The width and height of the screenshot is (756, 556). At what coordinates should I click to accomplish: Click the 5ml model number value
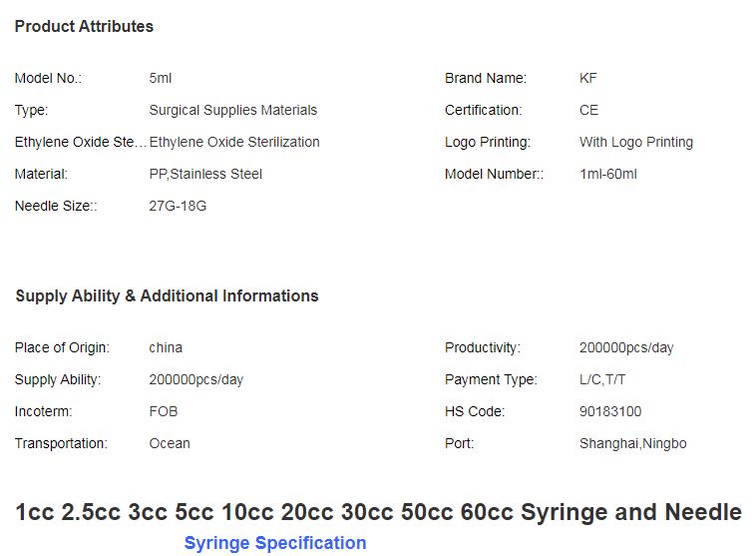point(160,78)
